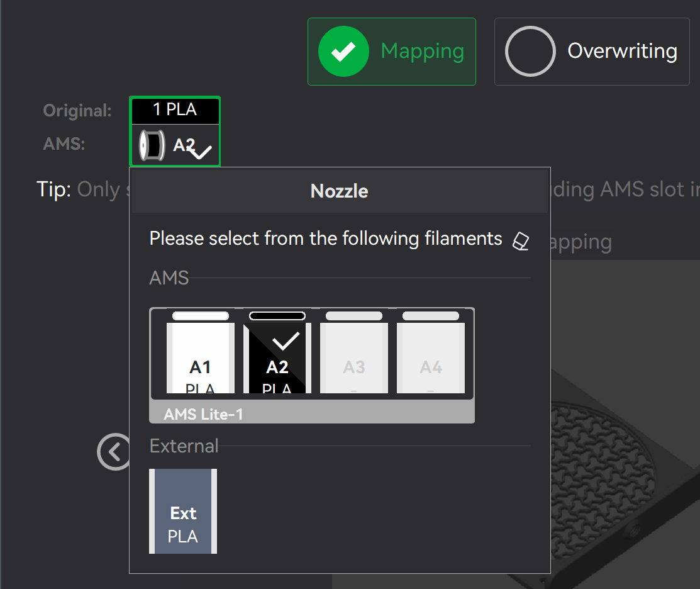The width and height of the screenshot is (700, 589).
Task: Choose the disabled A3 tray icon
Action: 354,357
